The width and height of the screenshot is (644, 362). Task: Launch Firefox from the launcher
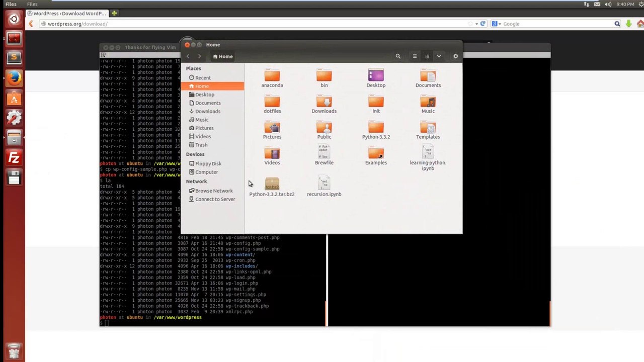click(x=14, y=78)
